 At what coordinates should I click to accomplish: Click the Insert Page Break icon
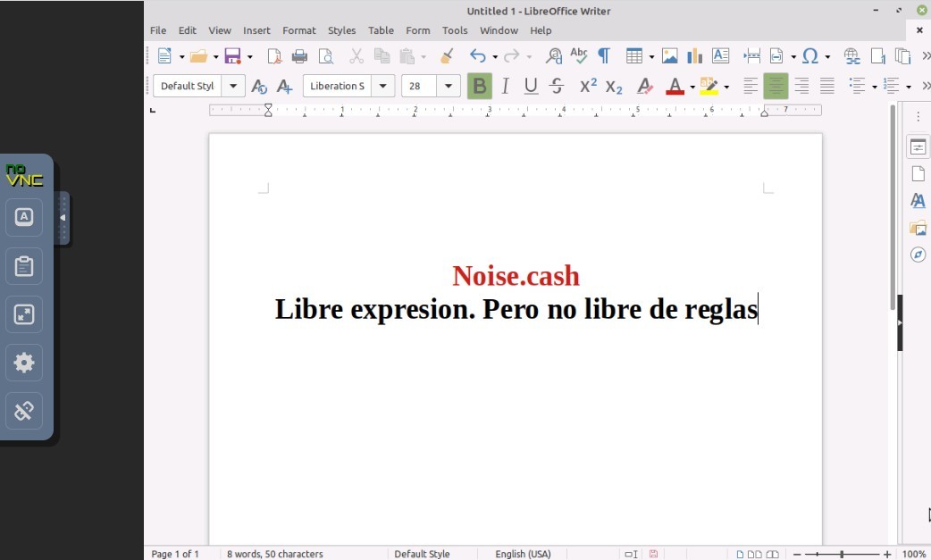tap(751, 56)
